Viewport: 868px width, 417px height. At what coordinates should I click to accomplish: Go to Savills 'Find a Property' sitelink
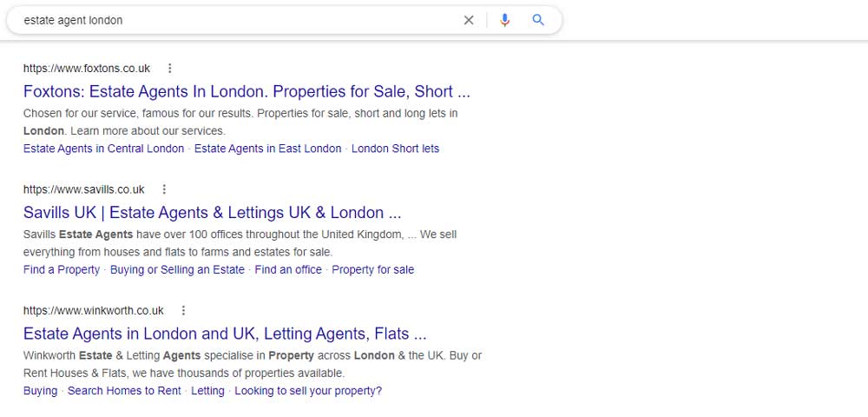62,269
